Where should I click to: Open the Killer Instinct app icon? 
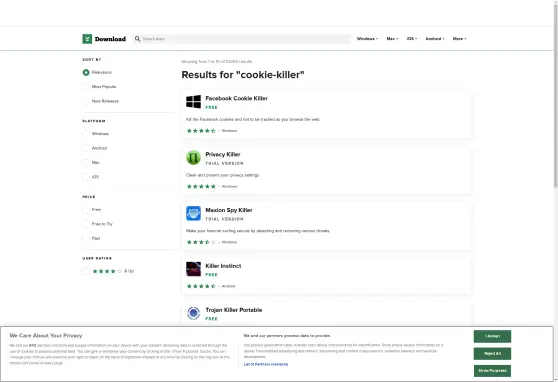[193, 269]
